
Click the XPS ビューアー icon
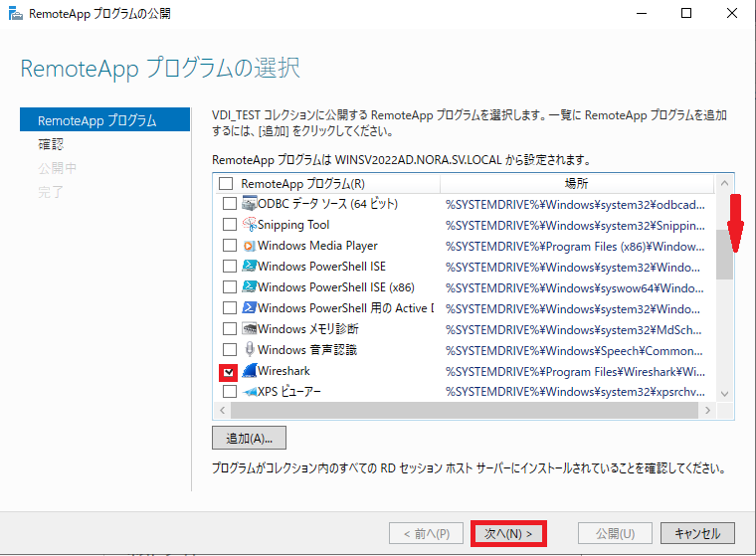[x=250, y=392]
